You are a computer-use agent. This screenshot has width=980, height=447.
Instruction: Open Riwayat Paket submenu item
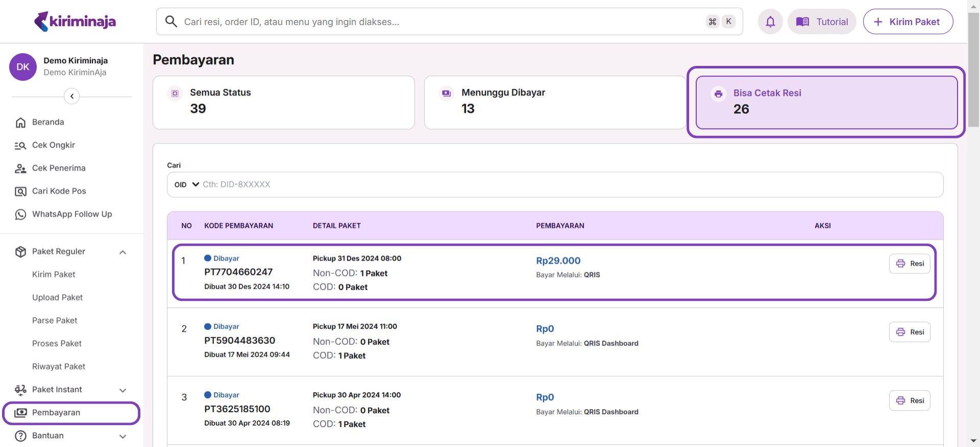pos(59,366)
